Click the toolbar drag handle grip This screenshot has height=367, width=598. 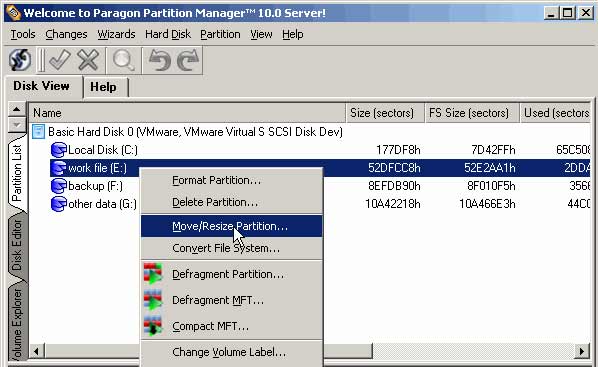tap(41, 60)
